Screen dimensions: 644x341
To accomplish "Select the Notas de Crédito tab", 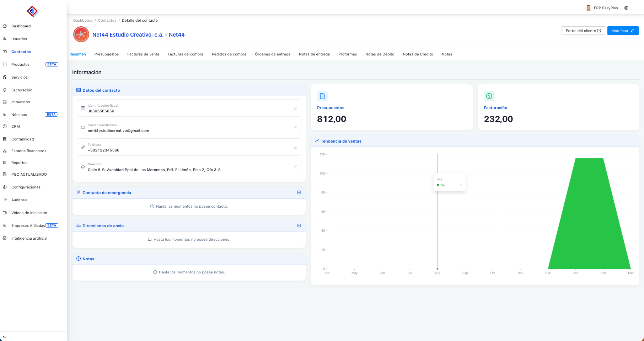I will pyautogui.click(x=418, y=54).
